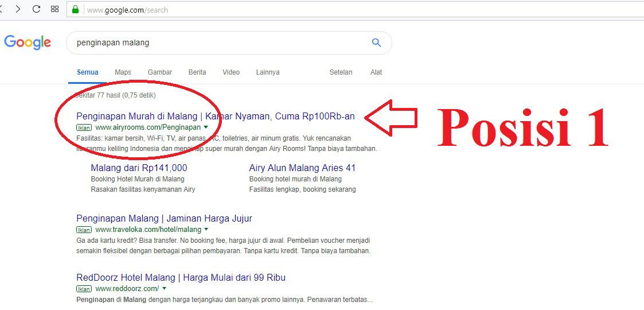Image resolution: width=644 pixels, height=310 pixels.
Task: Click the search box containing penginapan malang
Action: (x=218, y=42)
